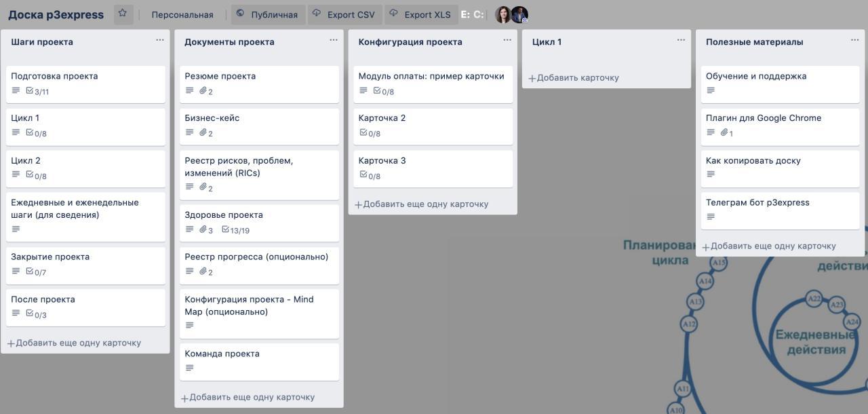Open the Обучение и поддержка card
Screen dimensions: 868x414
780,83
